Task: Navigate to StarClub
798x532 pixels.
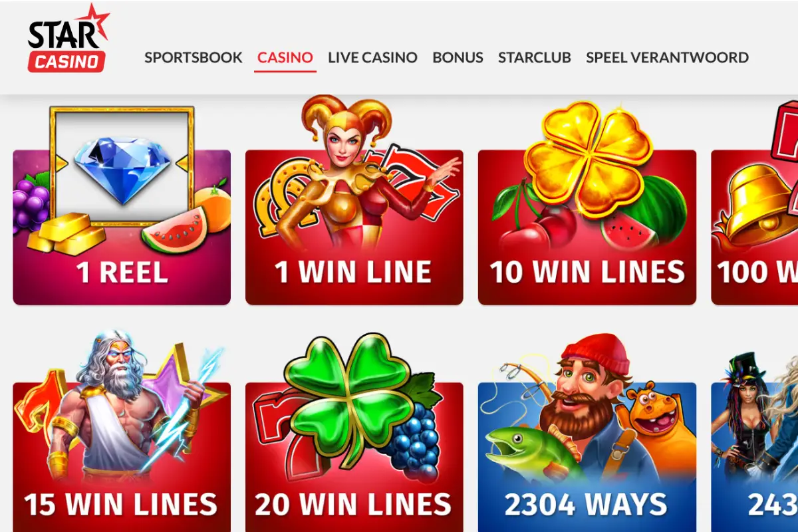Action: point(535,57)
